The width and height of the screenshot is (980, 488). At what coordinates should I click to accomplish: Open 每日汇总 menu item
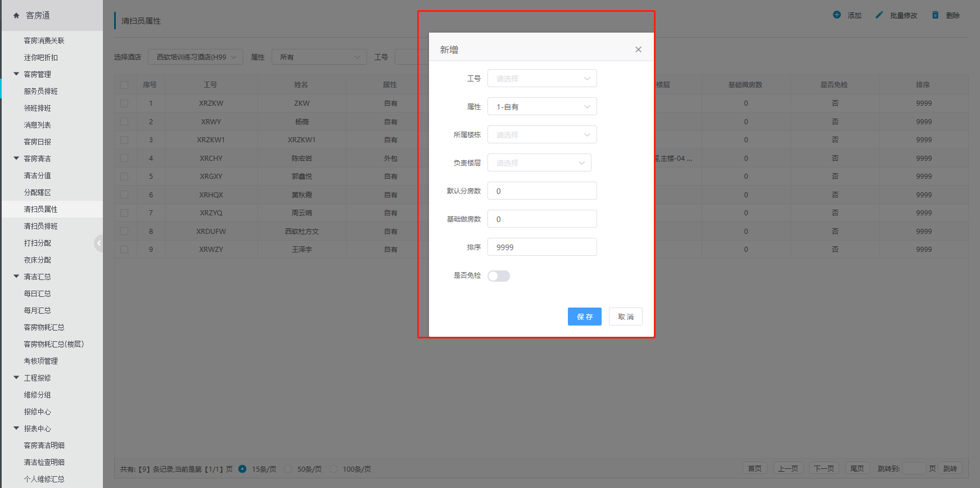[37, 293]
